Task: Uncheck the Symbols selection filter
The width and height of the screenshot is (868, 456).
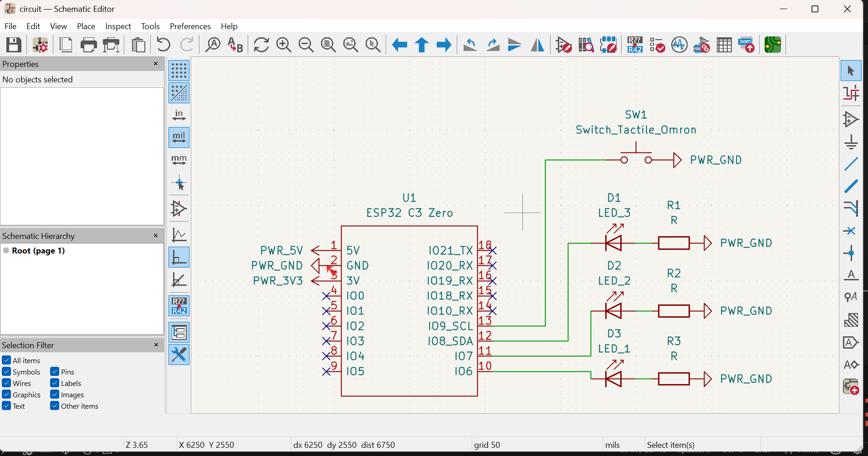Action: click(x=6, y=372)
